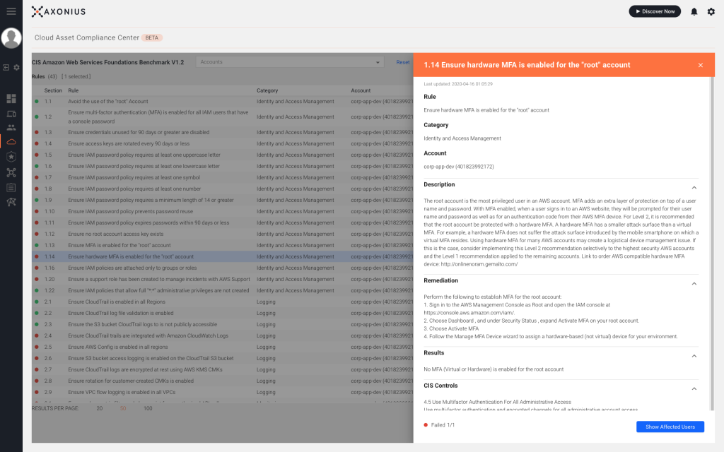The image size is (724, 452).
Task: Select rule 1.12 no root account access key
Action: 223,234
